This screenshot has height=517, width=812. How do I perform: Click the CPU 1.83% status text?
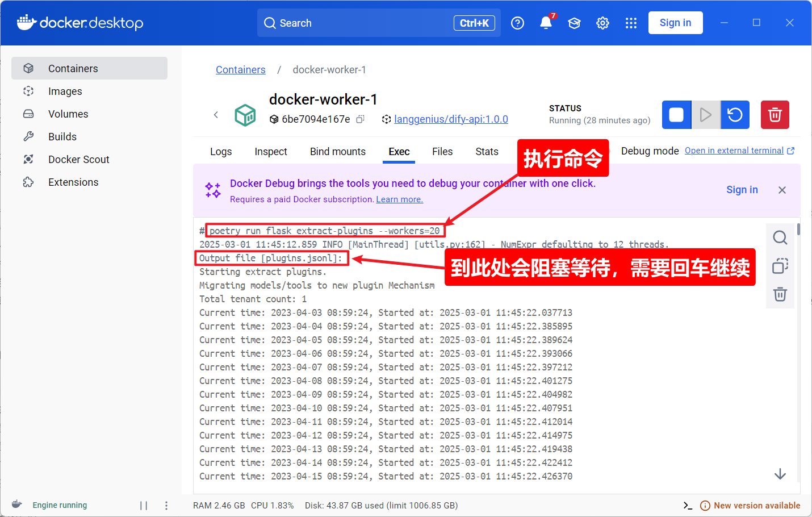tap(273, 505)
